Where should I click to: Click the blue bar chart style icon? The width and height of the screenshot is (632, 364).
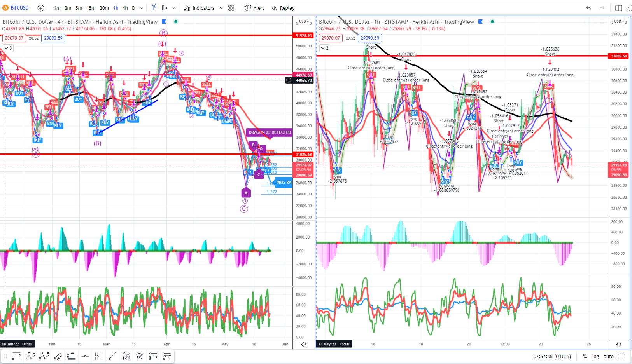154,8
